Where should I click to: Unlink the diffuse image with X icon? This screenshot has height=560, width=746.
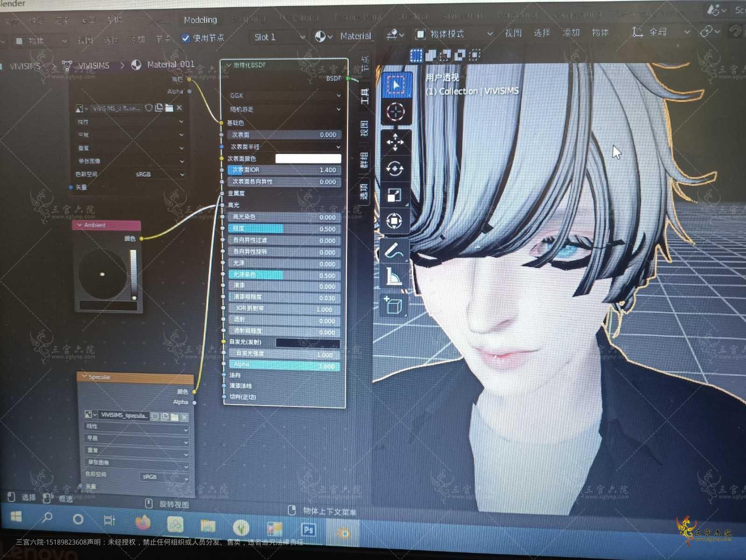(x=179, y=108)
